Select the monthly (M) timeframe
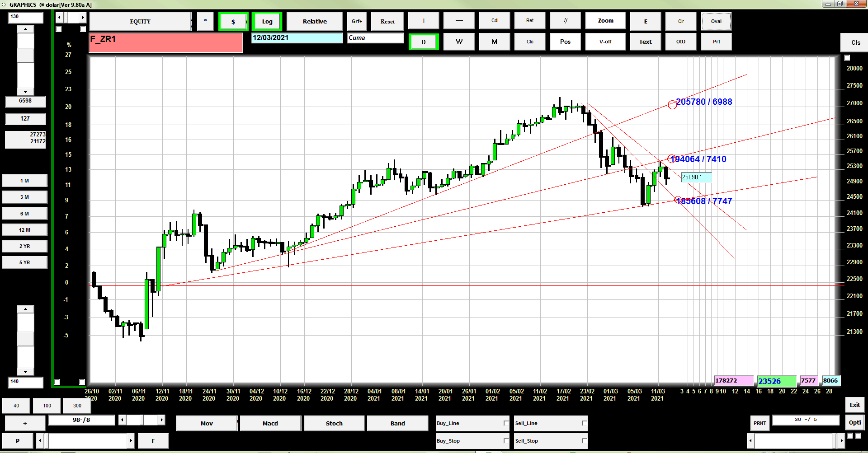Image resolution: width=868 pixels, height=453 pixels. (x=495, y=42)
